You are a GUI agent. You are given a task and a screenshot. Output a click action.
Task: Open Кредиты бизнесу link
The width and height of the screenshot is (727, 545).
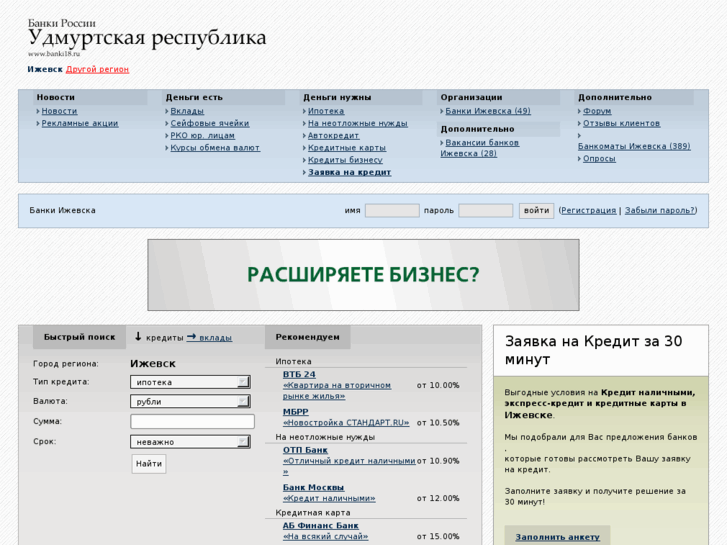tap(345, 160)
